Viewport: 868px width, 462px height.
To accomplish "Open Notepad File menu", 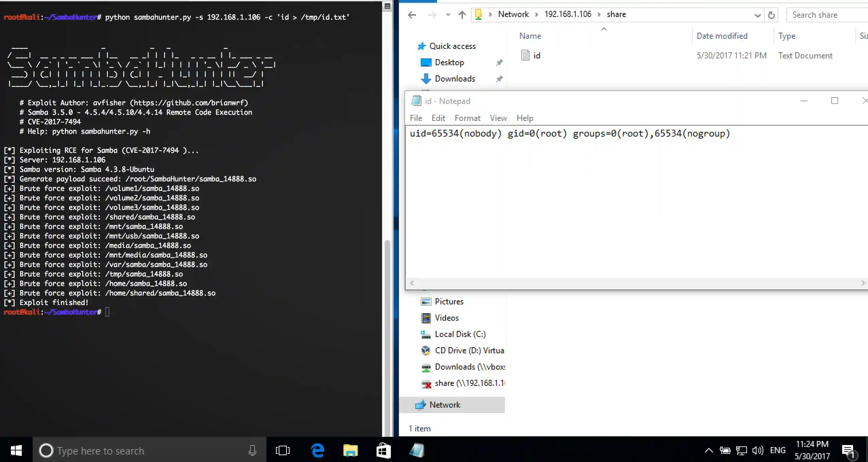I will [x=416, y=118].
